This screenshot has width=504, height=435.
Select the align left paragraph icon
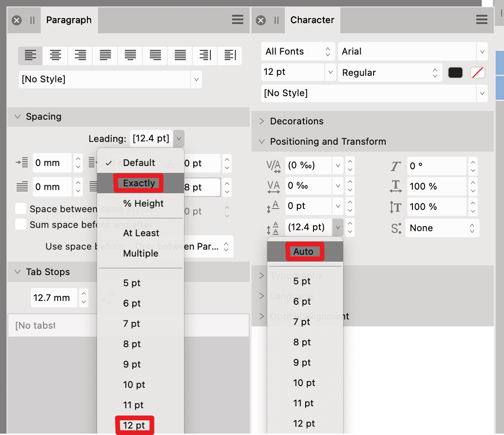30,55
